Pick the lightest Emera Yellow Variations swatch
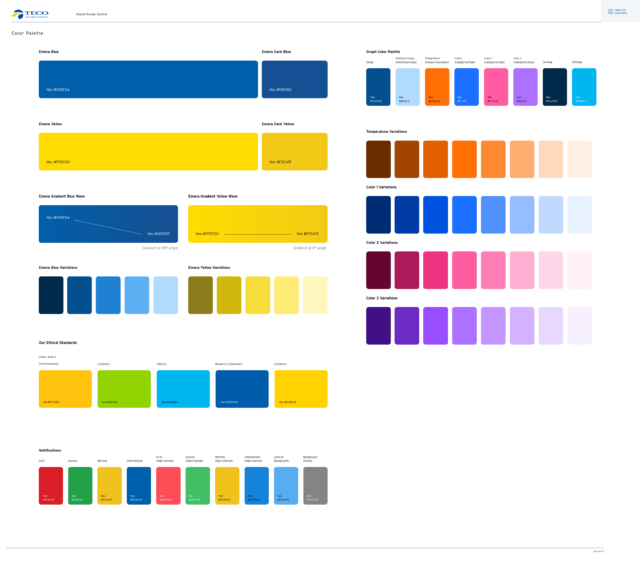 click(315, 295)
